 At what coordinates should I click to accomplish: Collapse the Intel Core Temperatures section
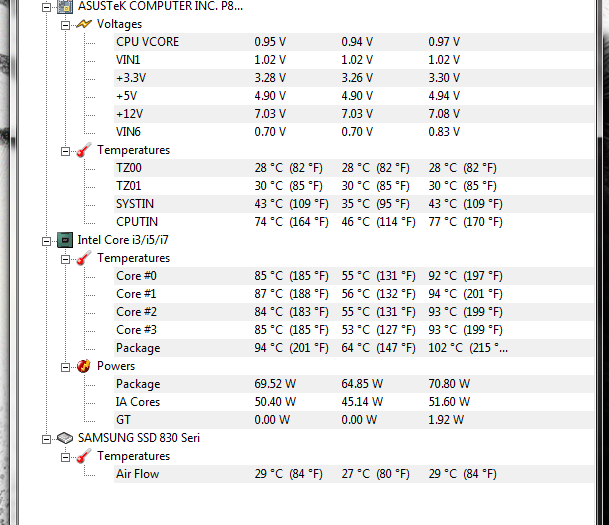[65, 259]
